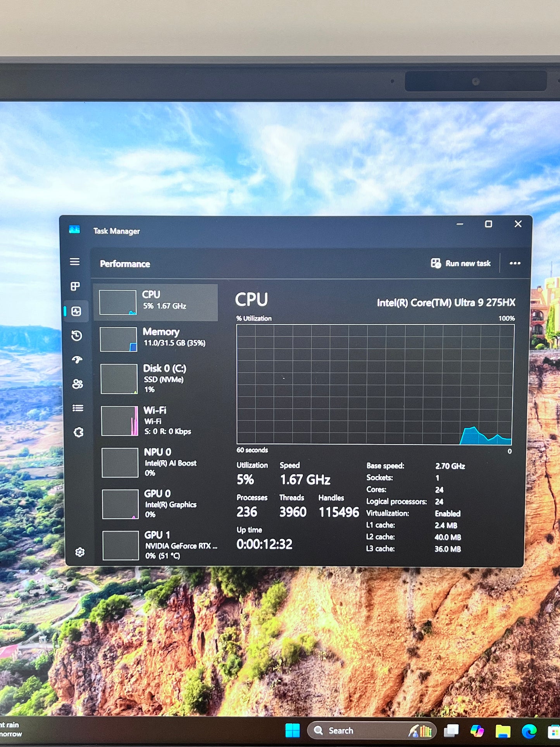
Task: Open the Windows Start menu
Action: (x=293, y=730)
